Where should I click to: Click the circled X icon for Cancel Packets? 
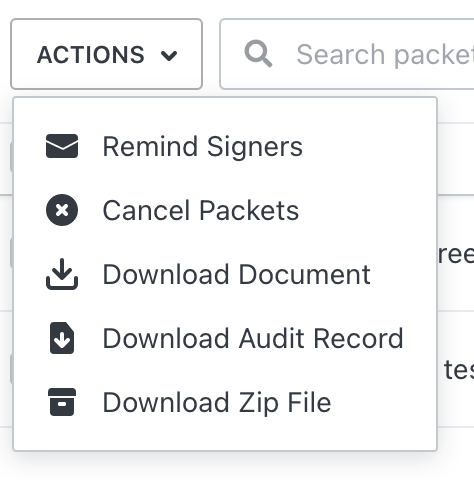click(62, 210)
